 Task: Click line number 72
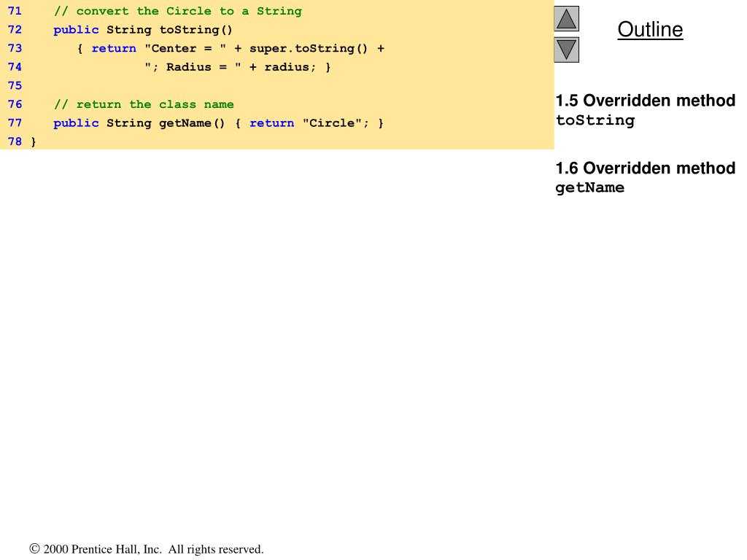(15, 29)
